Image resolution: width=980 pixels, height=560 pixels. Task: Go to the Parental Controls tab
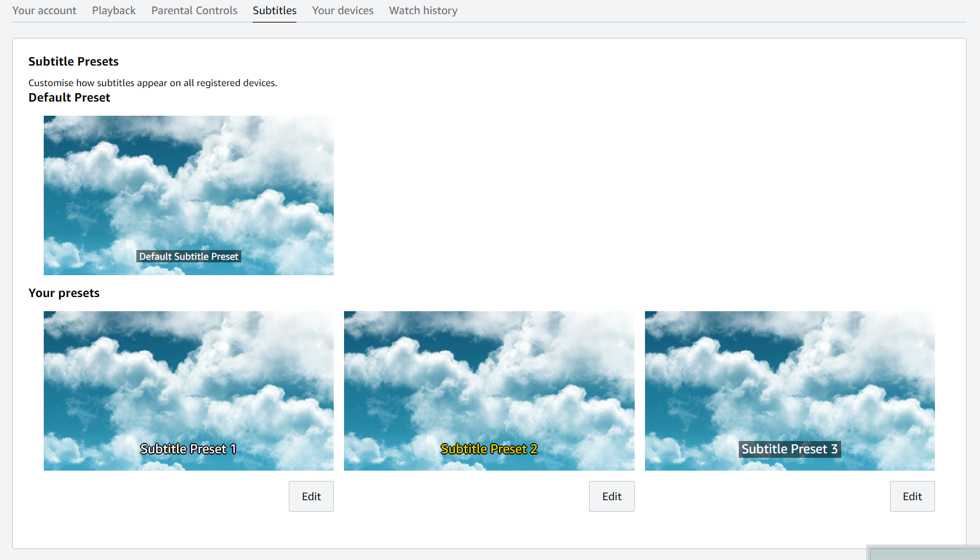[x=194, y=11]
